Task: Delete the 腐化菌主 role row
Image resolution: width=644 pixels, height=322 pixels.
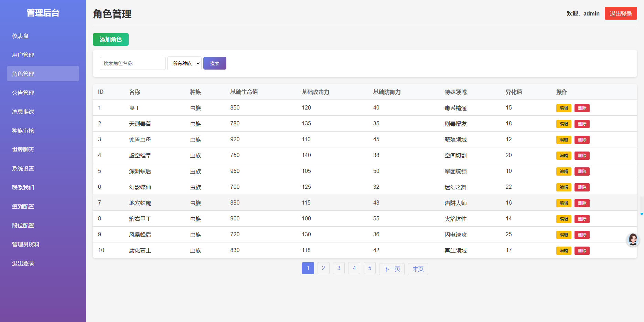Action: click(x=582, y=251)
